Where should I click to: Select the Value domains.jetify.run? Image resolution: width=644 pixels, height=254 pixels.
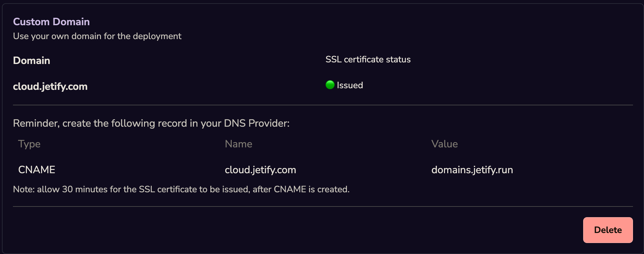[x=472, y=170]
